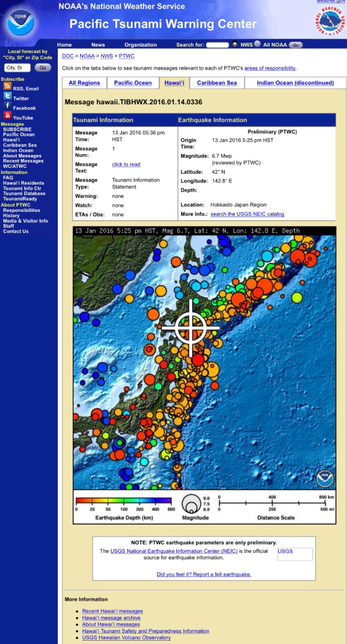This screenshot has width=347, height=644.
Task: Click the Distance Scale bar
Action: tap(273, 502)
